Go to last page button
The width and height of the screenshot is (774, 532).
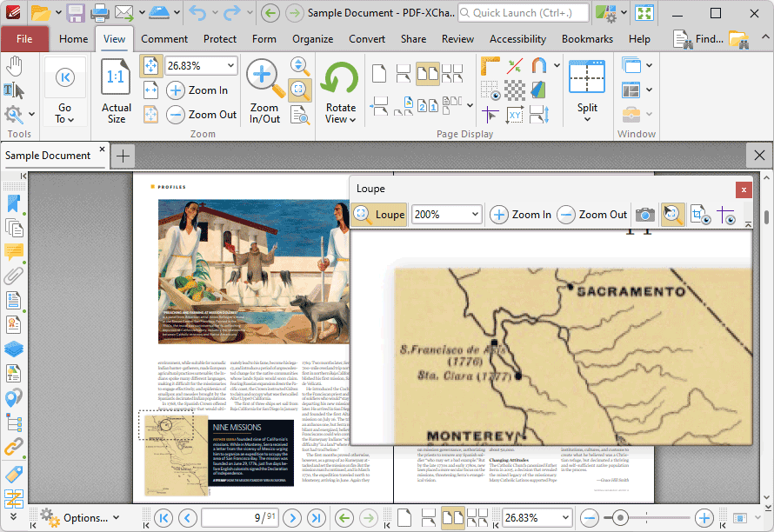pyautogui.click(x=316, y=518)
